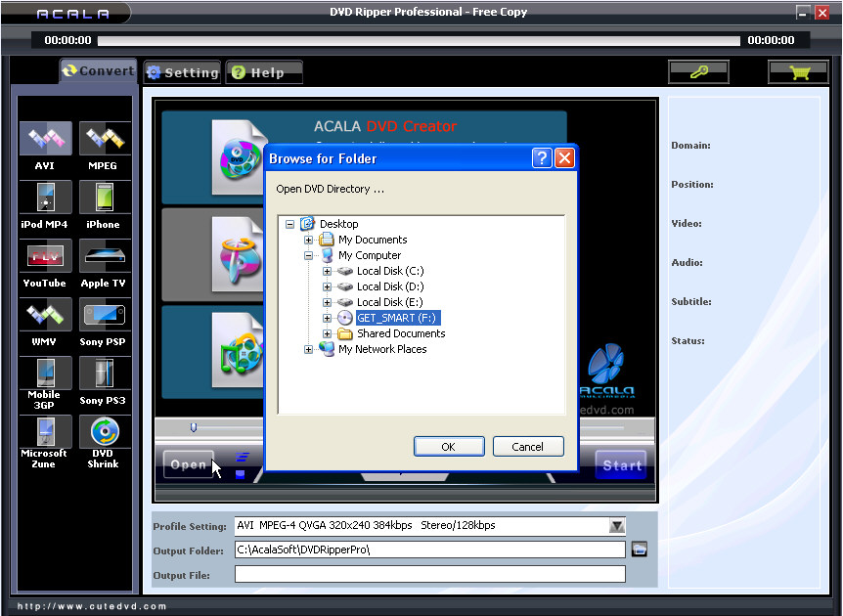Click the GET_SMART DVD drive disc icon
843x616 pixels.
[x=345, y=318]
